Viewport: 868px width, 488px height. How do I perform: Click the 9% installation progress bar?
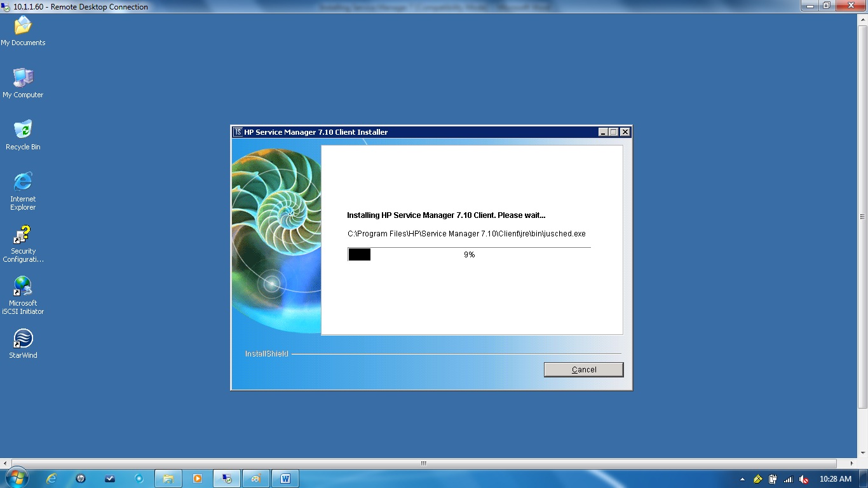[469, 254]
